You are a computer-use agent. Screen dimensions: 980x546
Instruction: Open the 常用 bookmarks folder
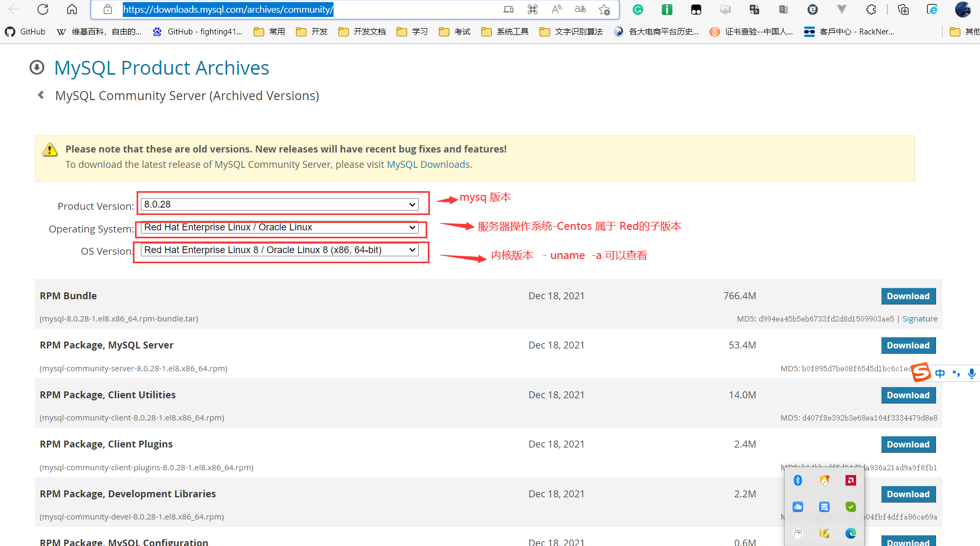pyautogui.click(x=269, y=32)
